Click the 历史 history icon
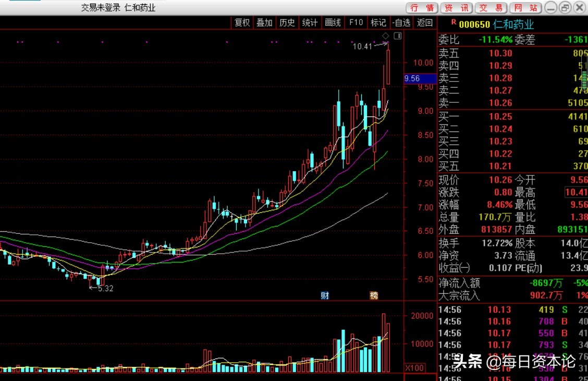 click(x=287, y=22)
